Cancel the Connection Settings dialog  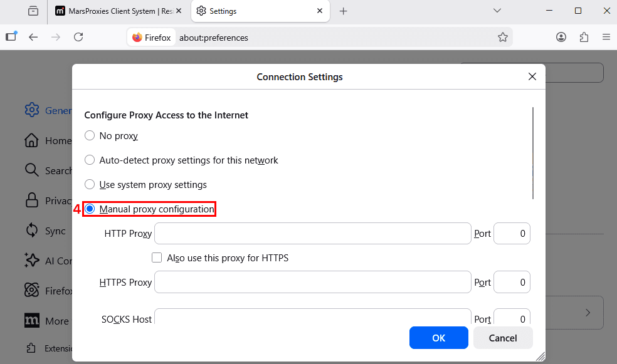[503, 338]
